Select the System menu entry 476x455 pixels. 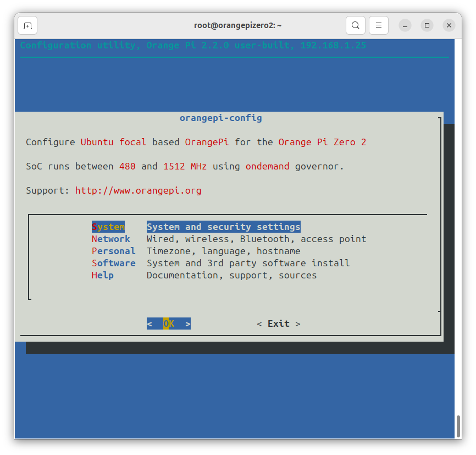(108, 227)
